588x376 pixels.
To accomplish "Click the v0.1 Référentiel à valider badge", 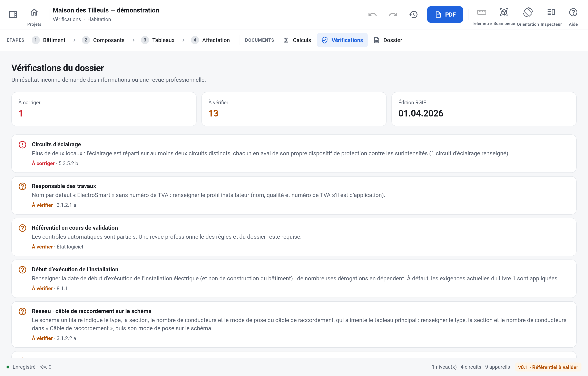I will tap(548, 367).
